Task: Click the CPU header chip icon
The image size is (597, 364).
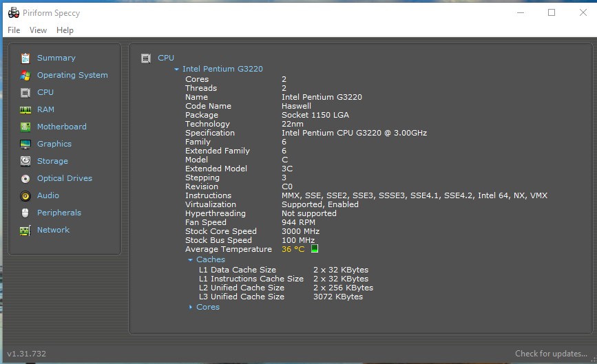Action: click(x=146, y=58)
